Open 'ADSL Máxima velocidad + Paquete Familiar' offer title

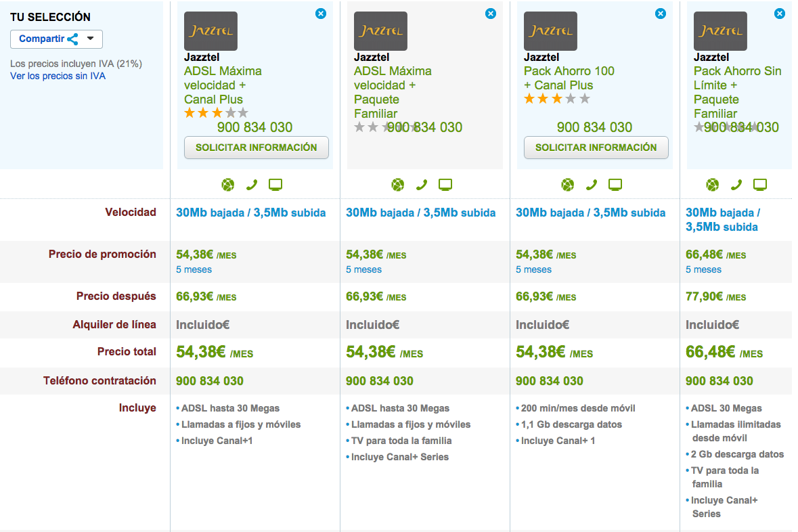point(393,92)
